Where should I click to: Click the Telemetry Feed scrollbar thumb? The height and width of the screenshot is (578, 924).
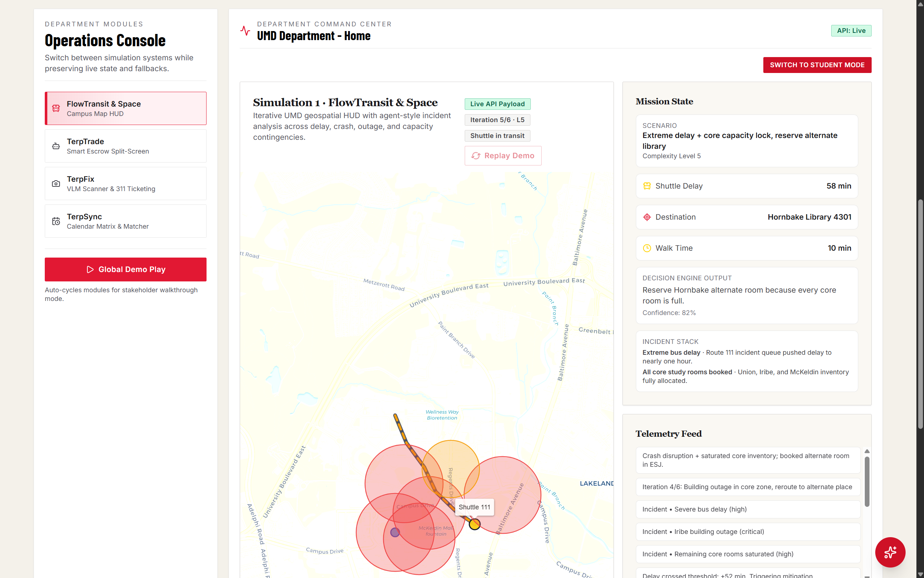point(867,482)
